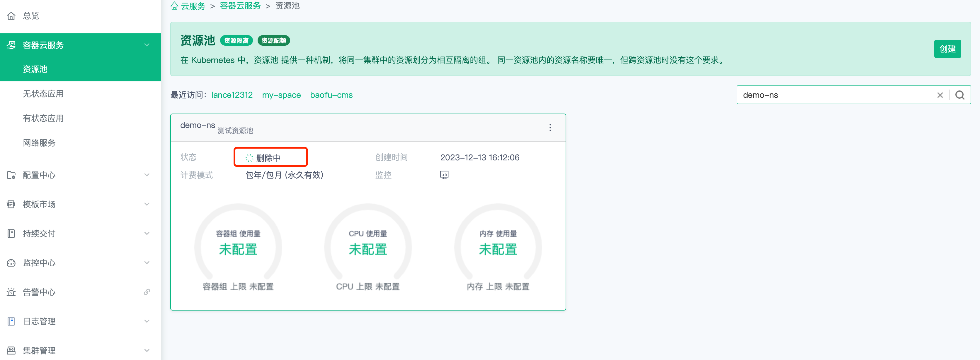Go to 容器云服务 breadcrumb link
Image resolution: width=980 pixels, height=360 pixels.
(240, 6)
